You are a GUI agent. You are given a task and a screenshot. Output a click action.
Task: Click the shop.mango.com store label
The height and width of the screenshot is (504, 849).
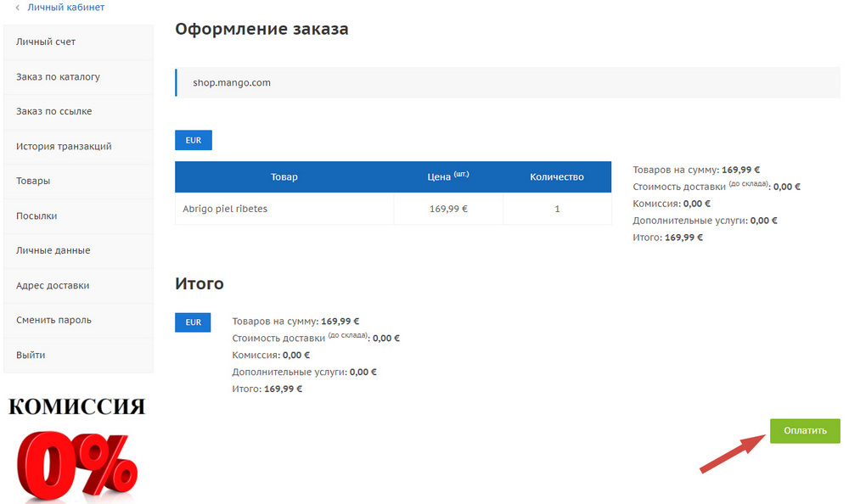tap(231, 82)
